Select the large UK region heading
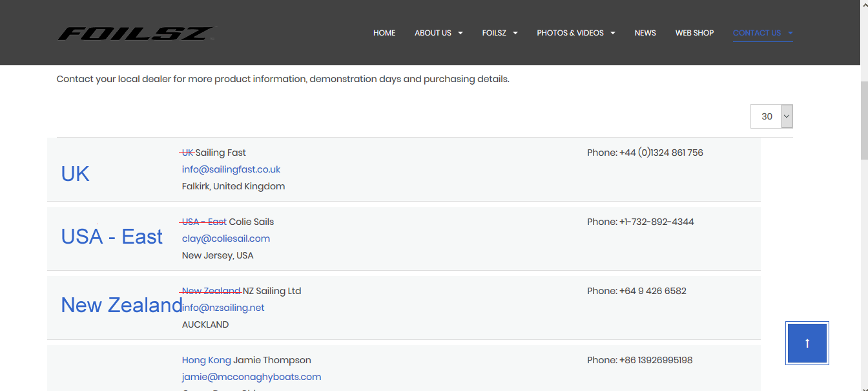 75,174
